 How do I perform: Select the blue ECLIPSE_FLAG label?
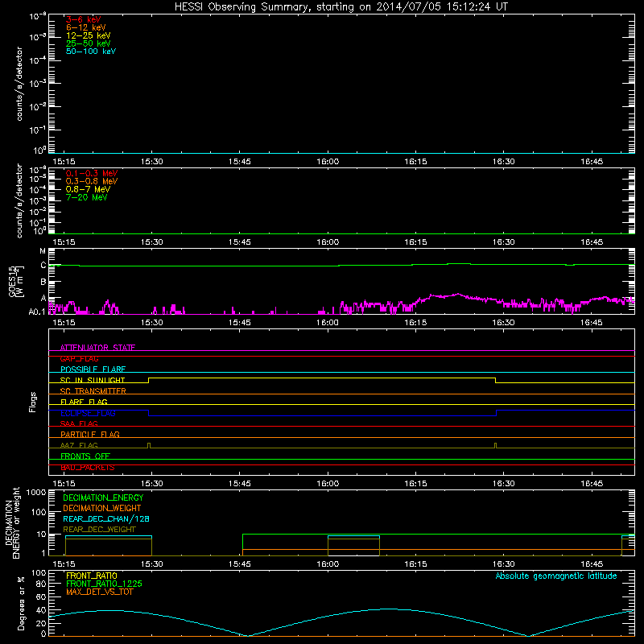pos(88,413)
